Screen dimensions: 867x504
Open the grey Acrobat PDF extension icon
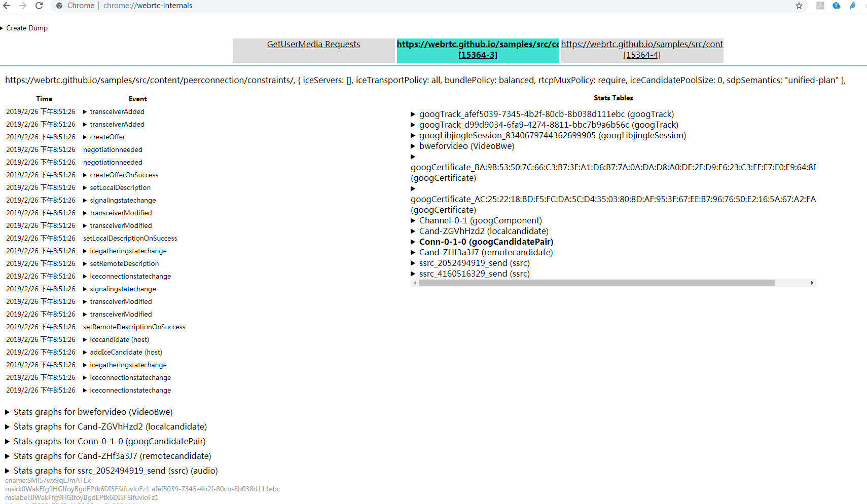click(x=820, y=6)
